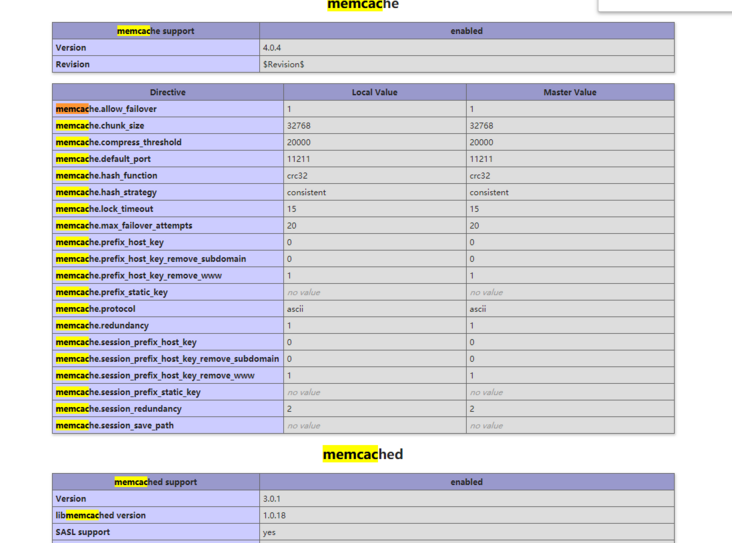The height and width of the screenshot is (543, 732).
Task: Click the 'SASL support' label
Action: [x=83, y=532]
